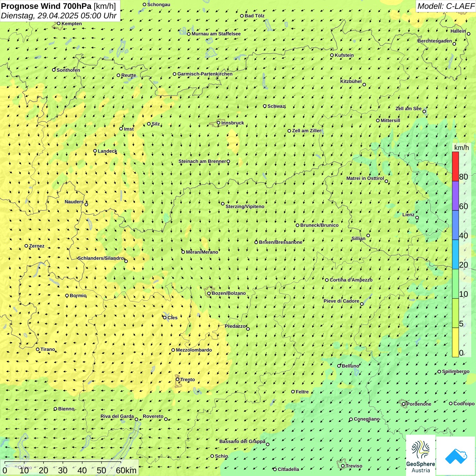Click the 'Steinach am Brenner' label
This screenshot has width=476, height=476.
(202, 161)
